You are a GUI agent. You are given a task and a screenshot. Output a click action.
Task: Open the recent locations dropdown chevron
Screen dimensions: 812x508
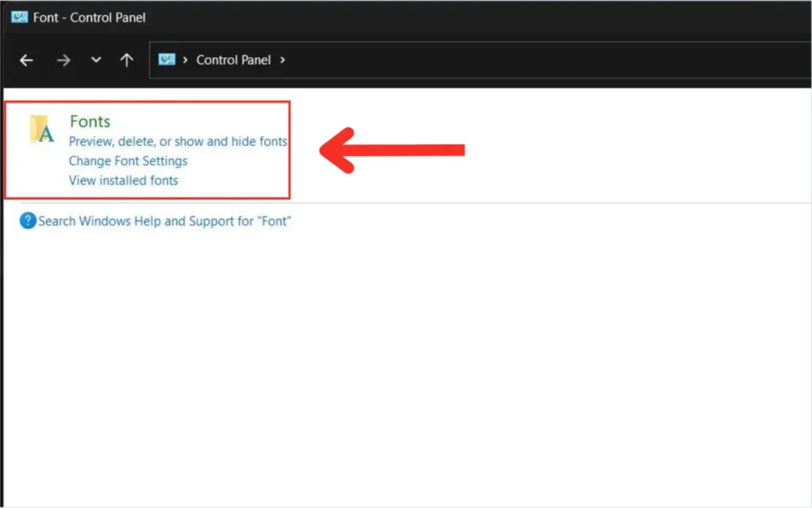pos(96,60)
